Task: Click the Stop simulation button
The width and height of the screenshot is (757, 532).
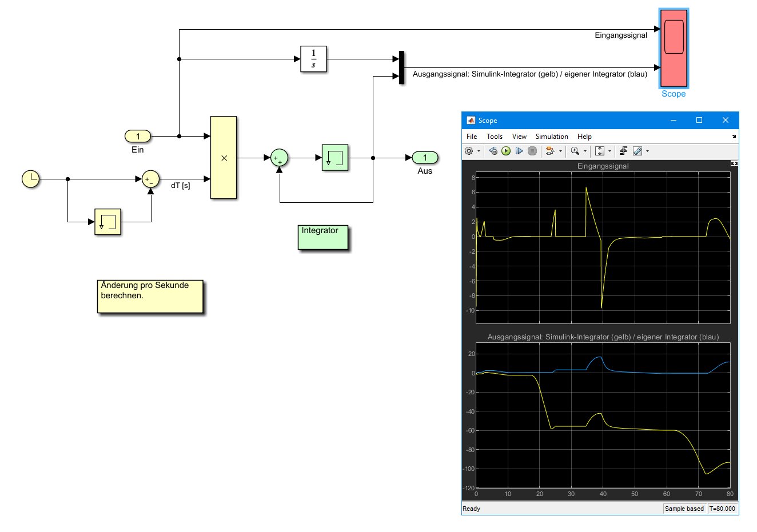Action: pyautogui.click(x=532, y=151)
